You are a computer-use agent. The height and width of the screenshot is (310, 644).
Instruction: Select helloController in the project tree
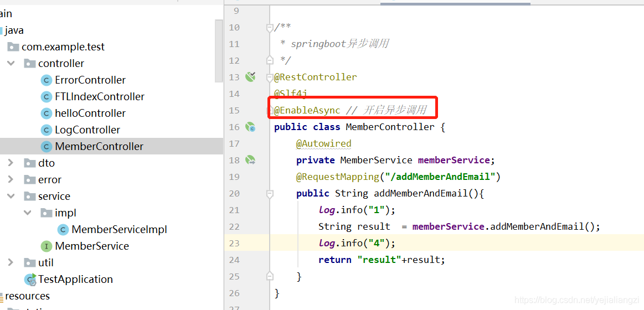(x=90, y=113)
